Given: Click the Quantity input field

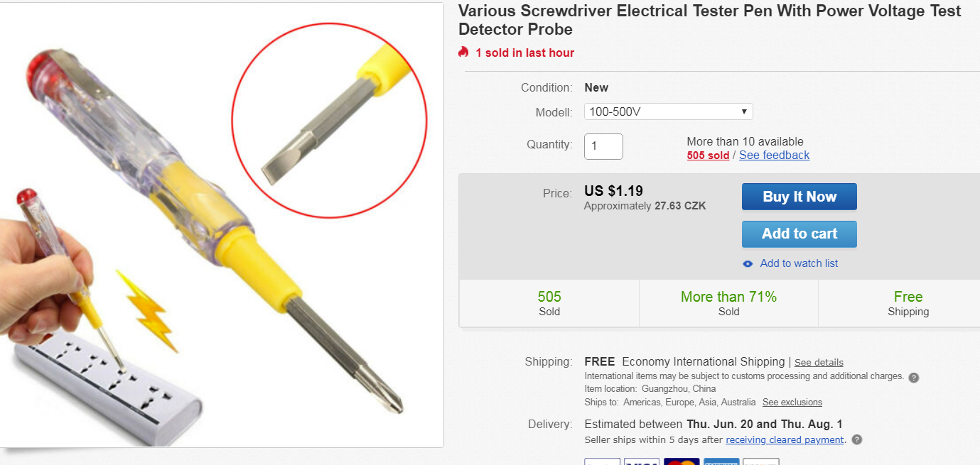Looking at the screenshot, I should click(603, 146).
